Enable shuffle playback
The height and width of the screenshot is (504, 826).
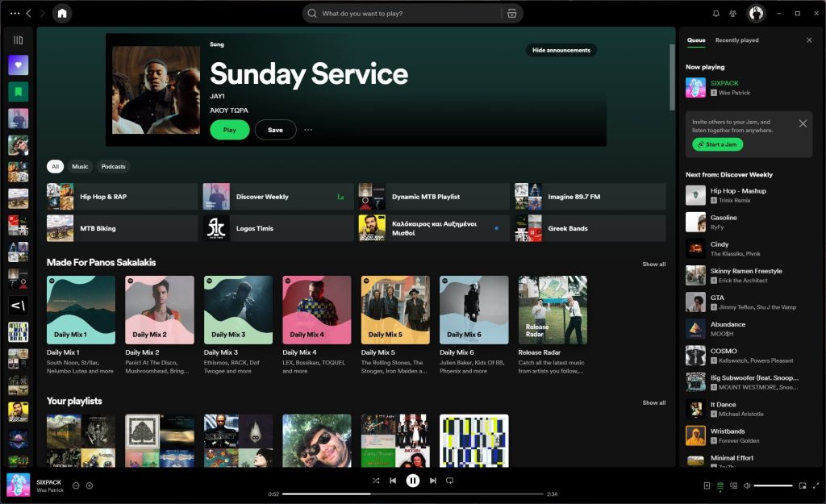(376, 480)
